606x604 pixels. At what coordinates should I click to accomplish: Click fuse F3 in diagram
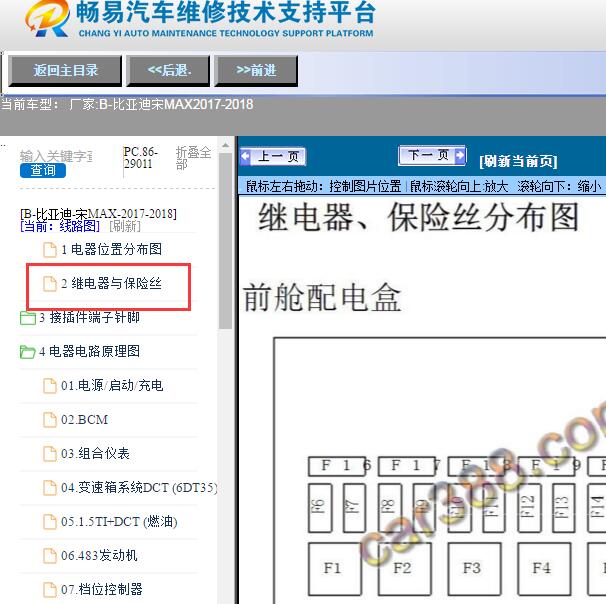(x=474, y=569)
